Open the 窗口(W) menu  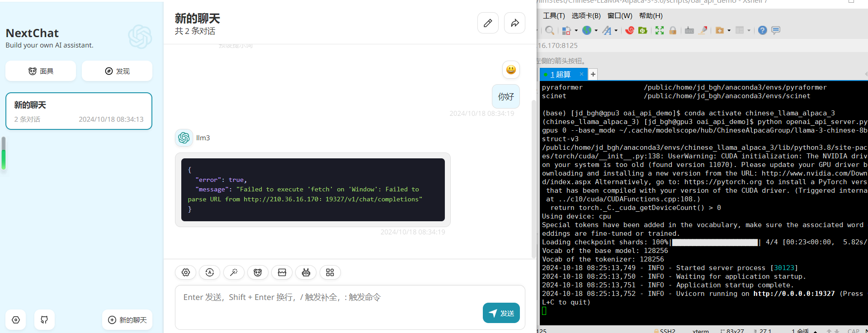(619, 16)
